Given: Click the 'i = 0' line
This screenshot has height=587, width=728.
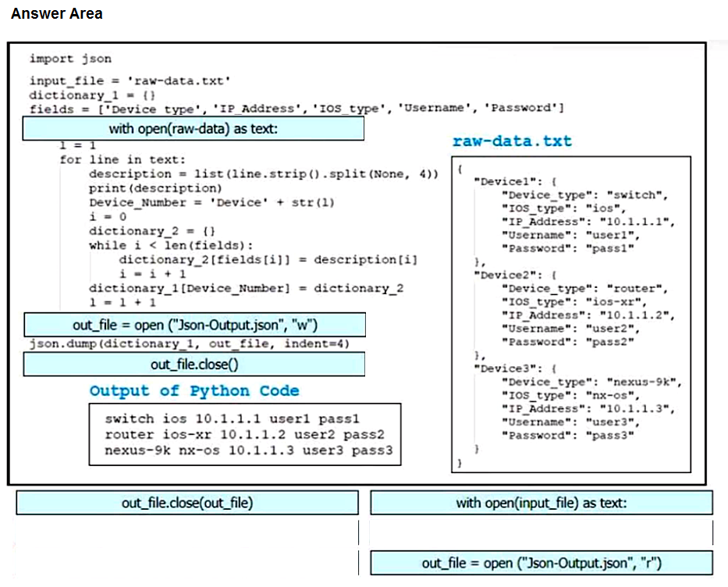Looking at the screenshot, I should pyautogui.click(x=108, y=217).
